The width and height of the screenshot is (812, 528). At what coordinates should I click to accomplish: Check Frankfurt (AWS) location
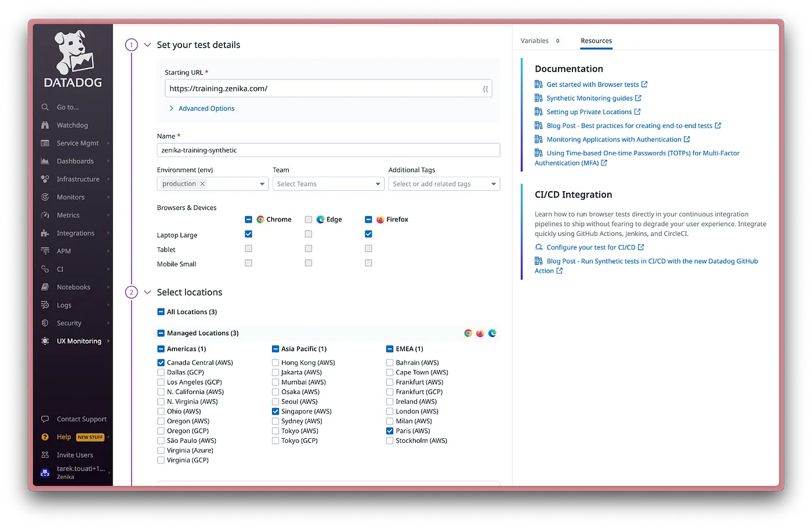tap(390, 383)
